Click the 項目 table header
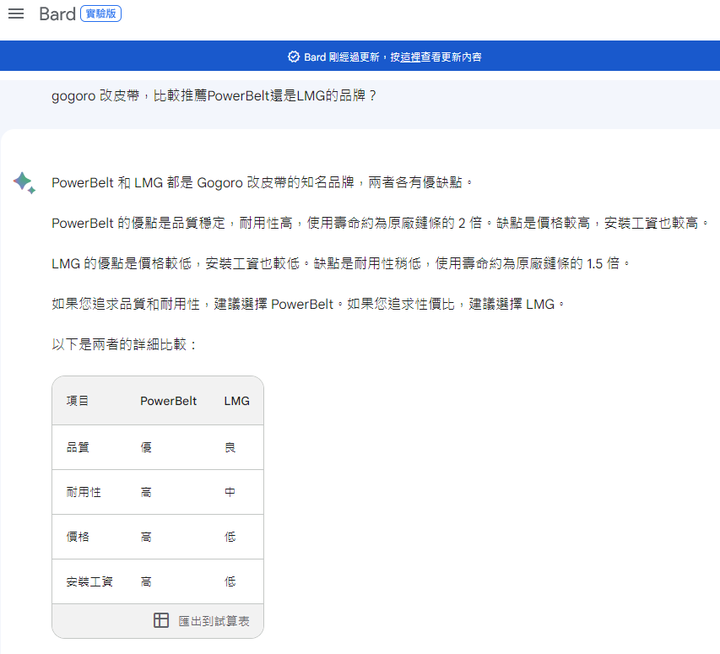 click(x=77, y=401)
